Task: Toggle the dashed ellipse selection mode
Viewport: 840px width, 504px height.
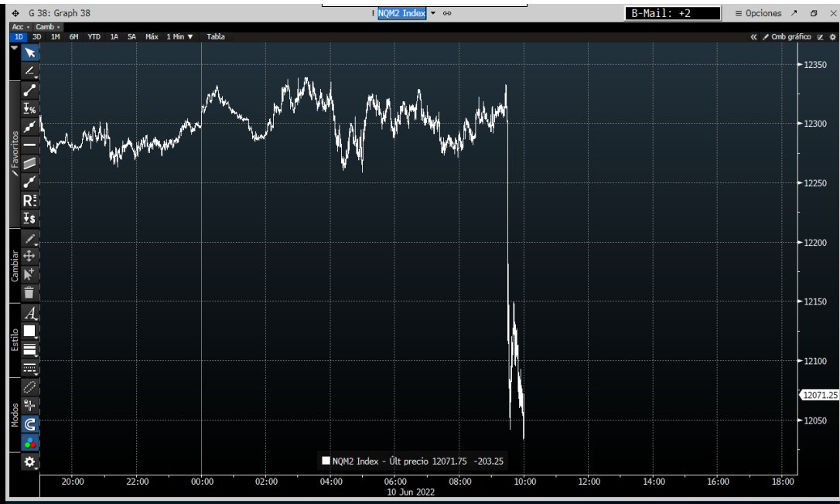Action: [29, 386]
